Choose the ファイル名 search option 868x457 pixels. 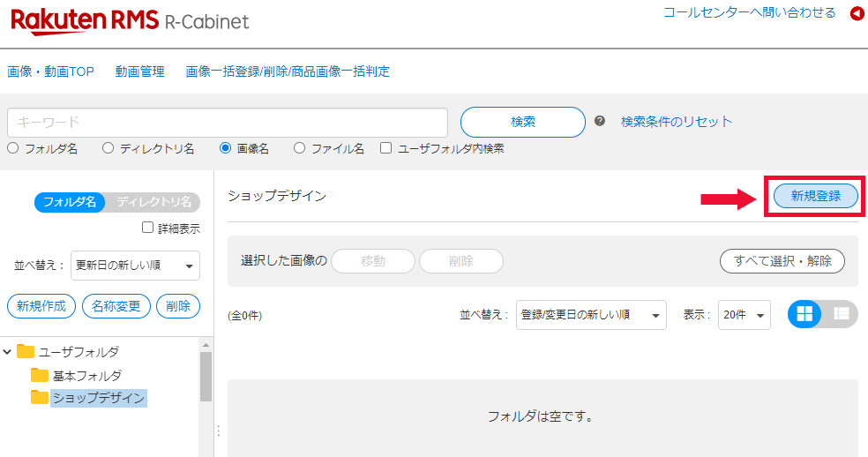click(x=300, y=149)
